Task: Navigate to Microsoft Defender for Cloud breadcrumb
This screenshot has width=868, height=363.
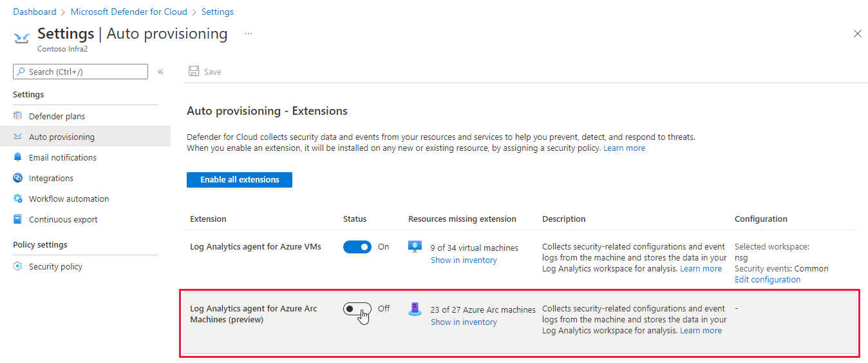Action: pos(129,12)
